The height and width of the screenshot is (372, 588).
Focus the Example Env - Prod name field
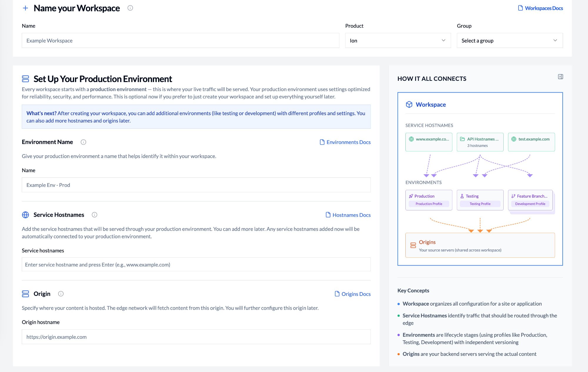(196, 185)
